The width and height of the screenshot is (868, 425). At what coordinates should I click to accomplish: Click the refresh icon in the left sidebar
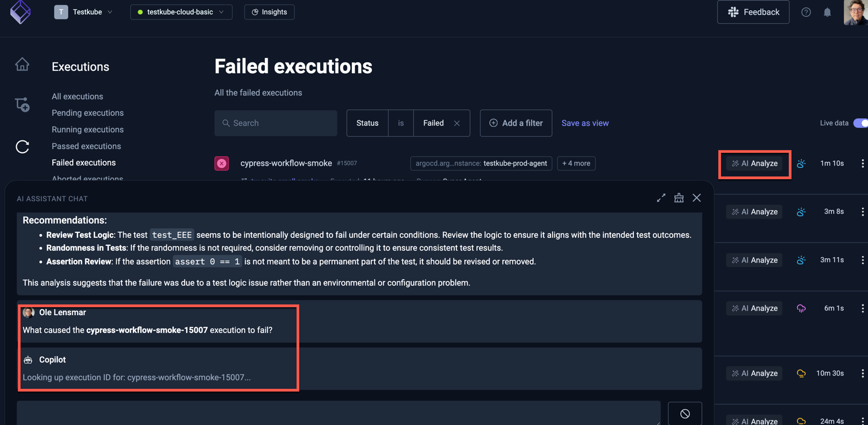(22, 146)
